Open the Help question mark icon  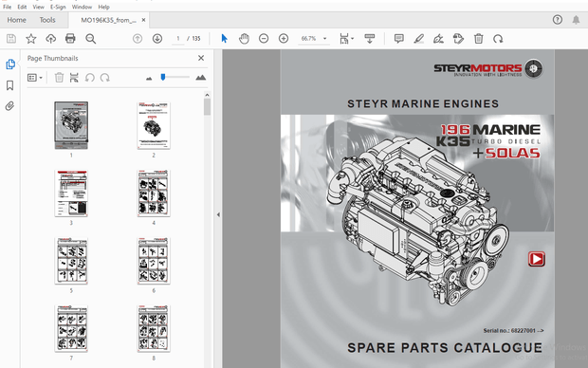pos(558,20)
